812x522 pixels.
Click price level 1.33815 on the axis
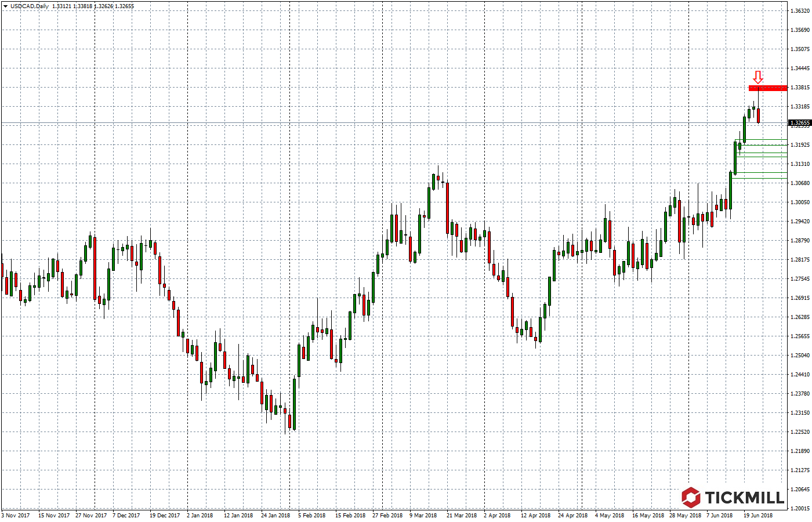click(800, 88)
